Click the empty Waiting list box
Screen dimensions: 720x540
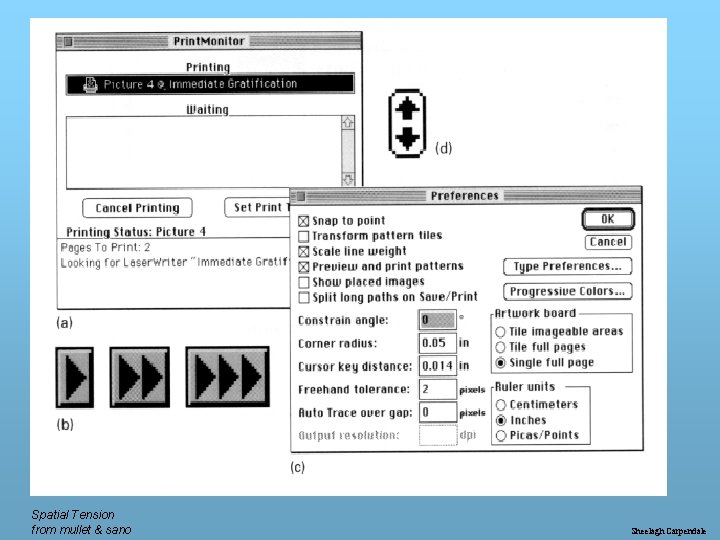(x=204, y=152)
